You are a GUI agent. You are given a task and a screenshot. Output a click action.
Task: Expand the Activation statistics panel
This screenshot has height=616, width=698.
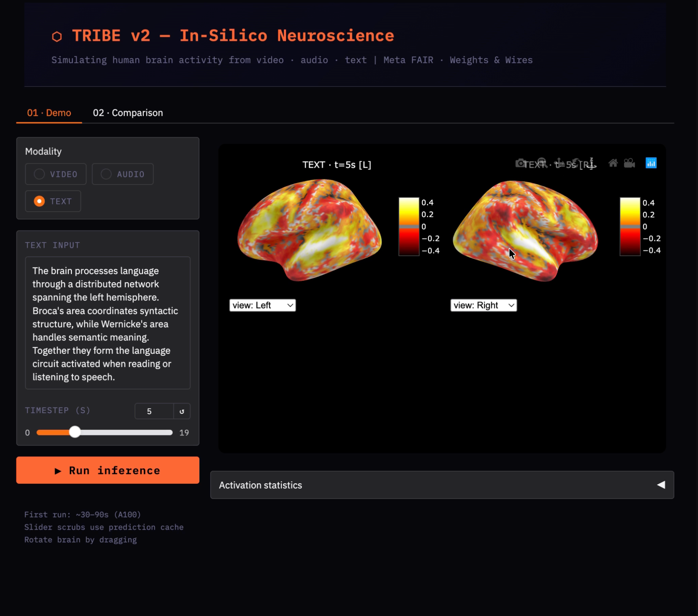442,485
